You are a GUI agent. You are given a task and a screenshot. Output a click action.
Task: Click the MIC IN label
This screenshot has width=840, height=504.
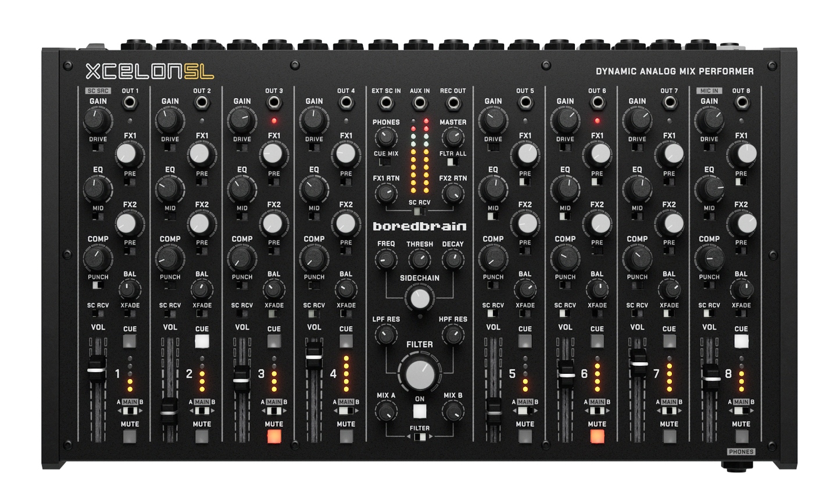click(709, 91)
